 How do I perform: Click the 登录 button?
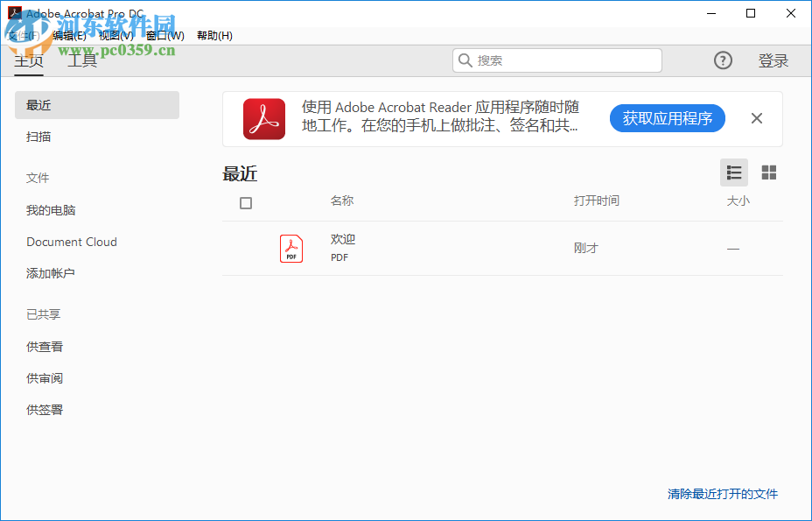pyautogui.click(x=773, y=60)
